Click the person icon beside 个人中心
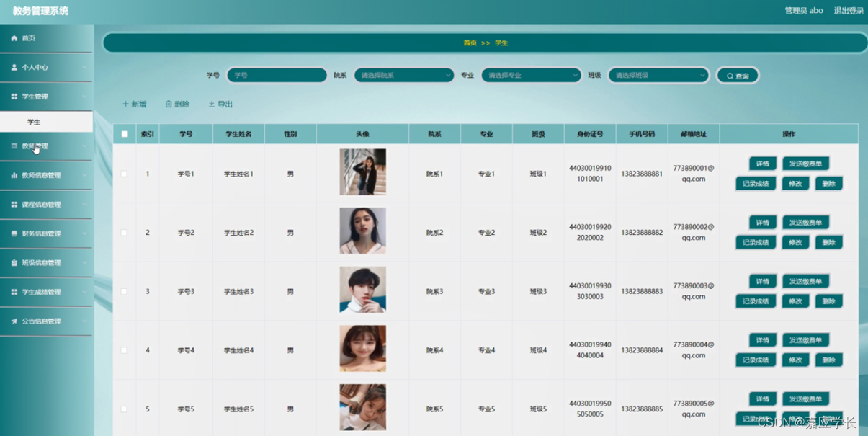 click(x=14, y=67)
